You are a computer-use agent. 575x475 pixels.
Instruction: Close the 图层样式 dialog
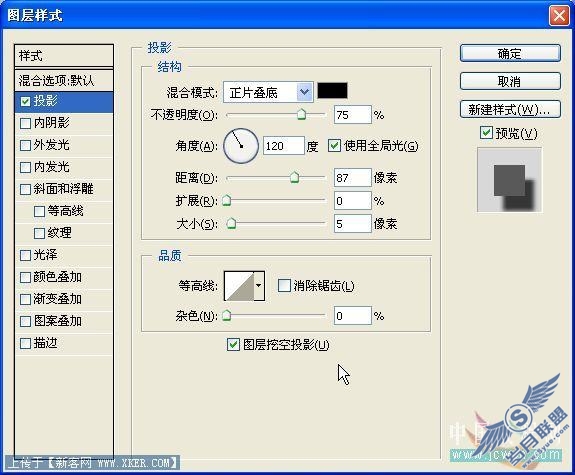559,16
